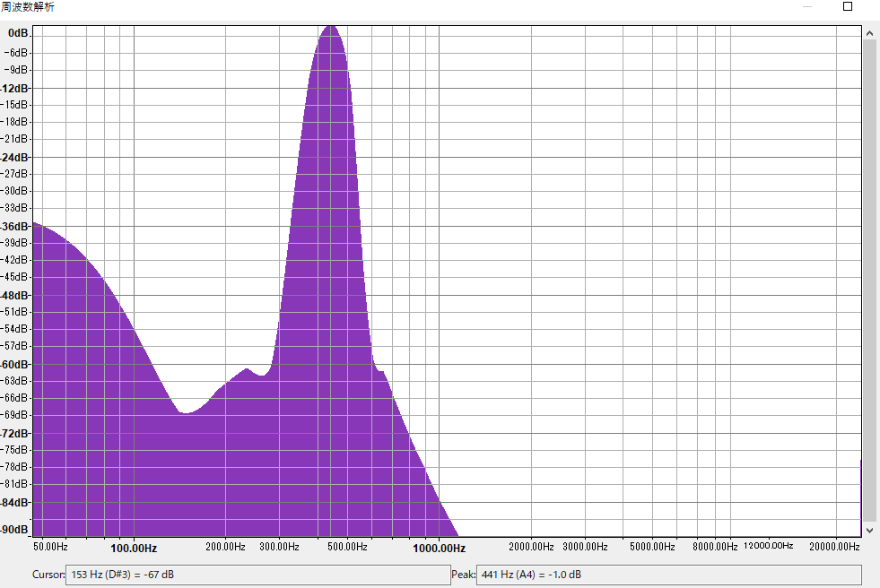Click the 500.00Hz frequency axis label
This screenshot has width=880, height=588.
tap(347, 547)
